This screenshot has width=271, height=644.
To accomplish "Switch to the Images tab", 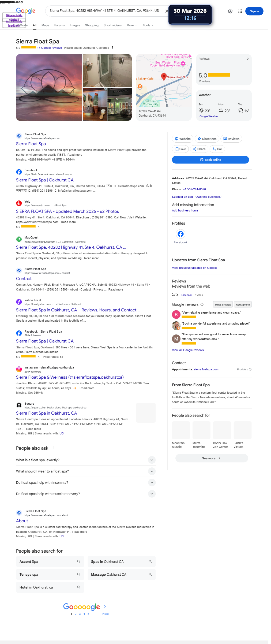I will [75, 25].
